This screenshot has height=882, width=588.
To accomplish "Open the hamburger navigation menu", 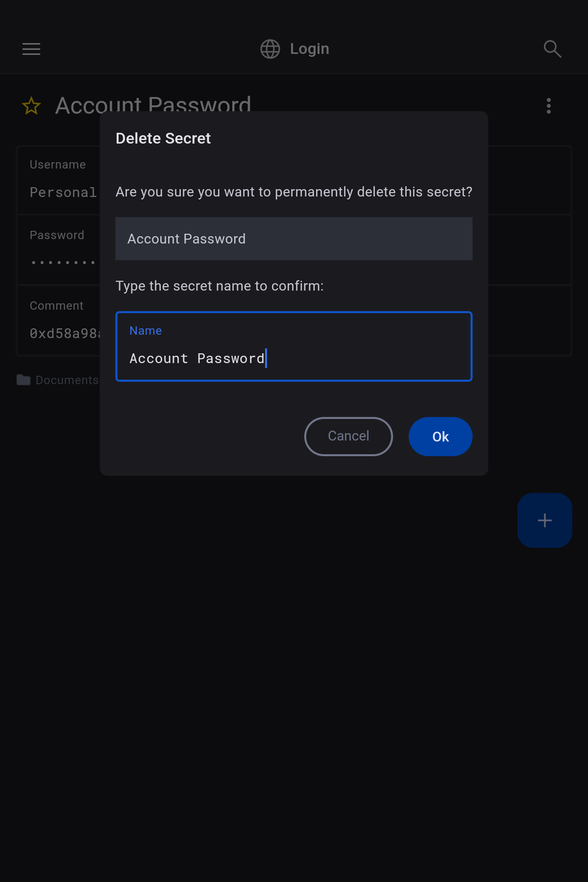I will (x=31, y=49).
